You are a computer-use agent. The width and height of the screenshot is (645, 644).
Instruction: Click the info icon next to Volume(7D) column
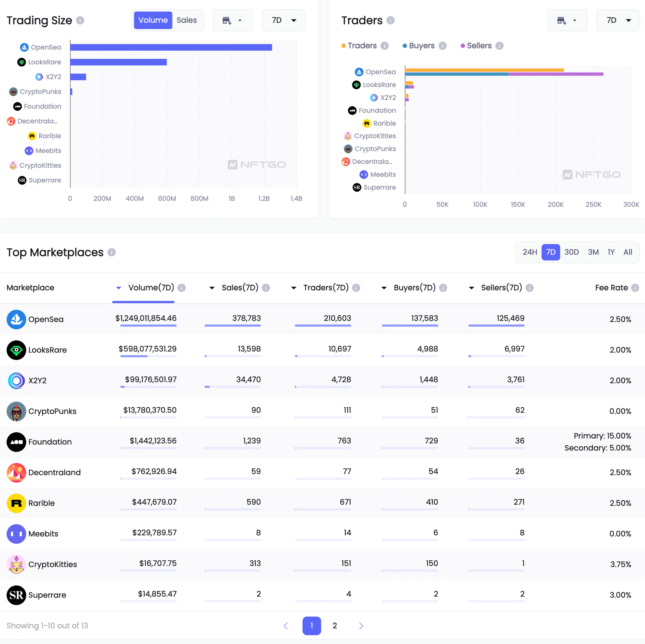(x=182, y=288)
